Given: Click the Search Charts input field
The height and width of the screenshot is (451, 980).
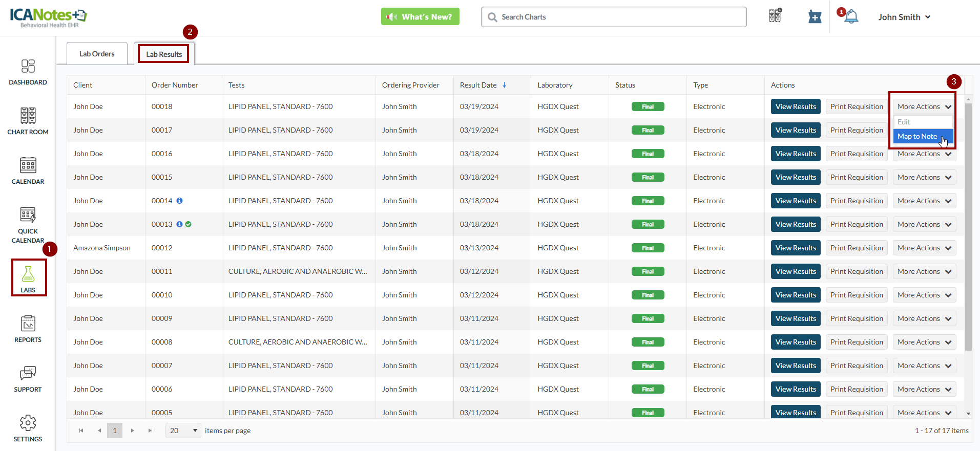Looking at the screenshot, I should tap(613, 17).
